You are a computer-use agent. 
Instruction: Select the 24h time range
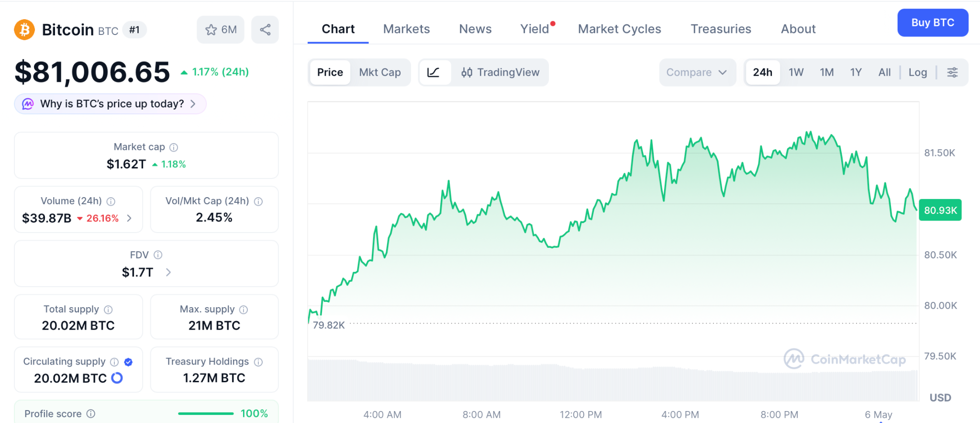tap(763, 72)
